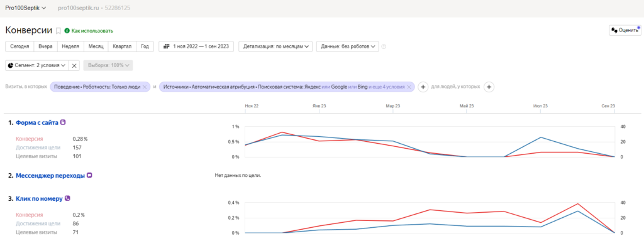The width and height of the screenshot is (644, 236).
Task: Click Целевые визиты value 71
Action: (x=75, y=232)
